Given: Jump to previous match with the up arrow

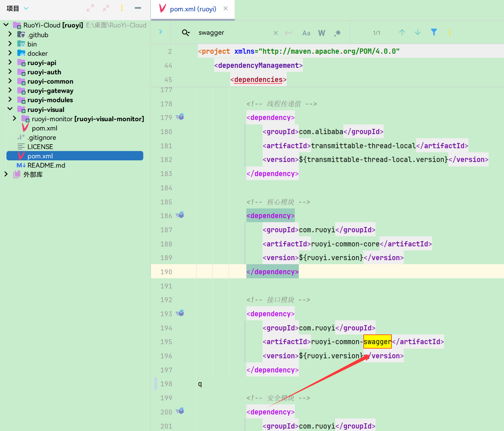Looking at the screenshot, I should point(401,33).
